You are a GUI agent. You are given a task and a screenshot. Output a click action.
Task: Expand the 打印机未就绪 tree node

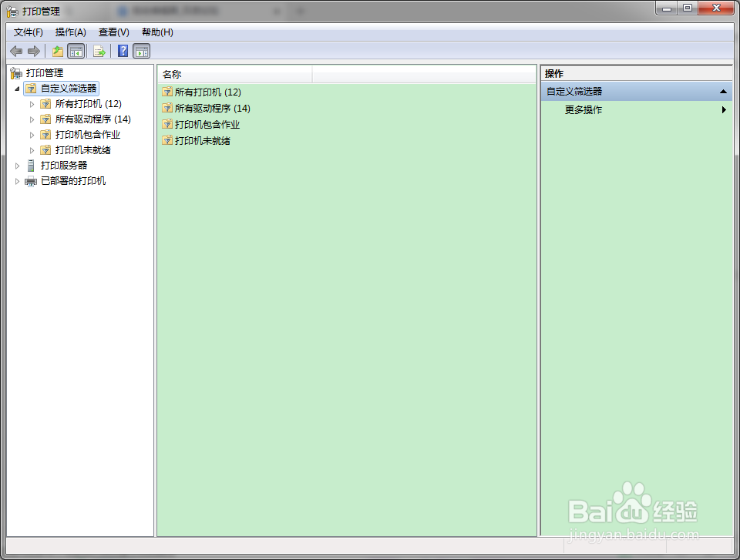tap(32, 150)
